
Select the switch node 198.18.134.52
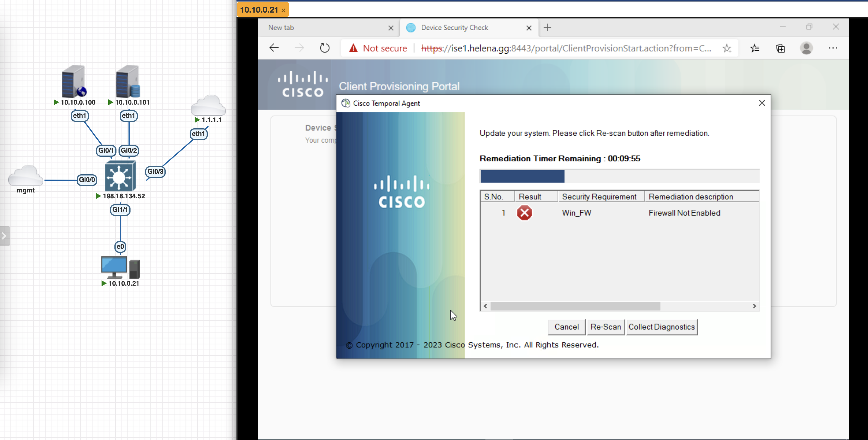click(x=120, y=176)
